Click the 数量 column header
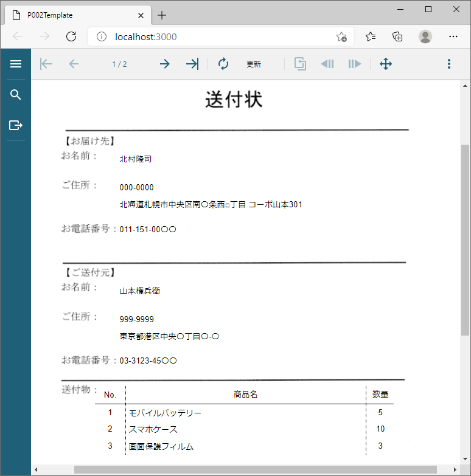This screenshot has height=476, width=471. [380, 395]
